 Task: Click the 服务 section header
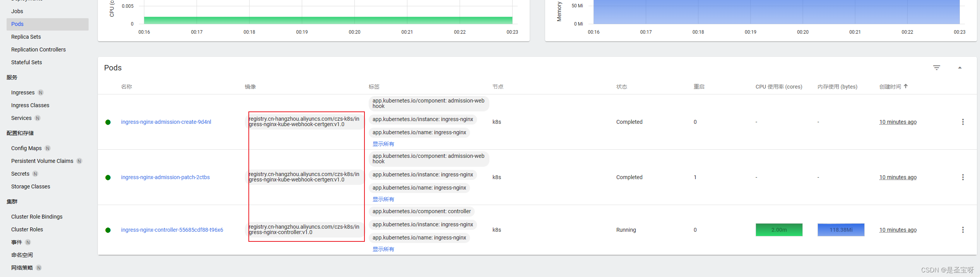click(12, 77)
